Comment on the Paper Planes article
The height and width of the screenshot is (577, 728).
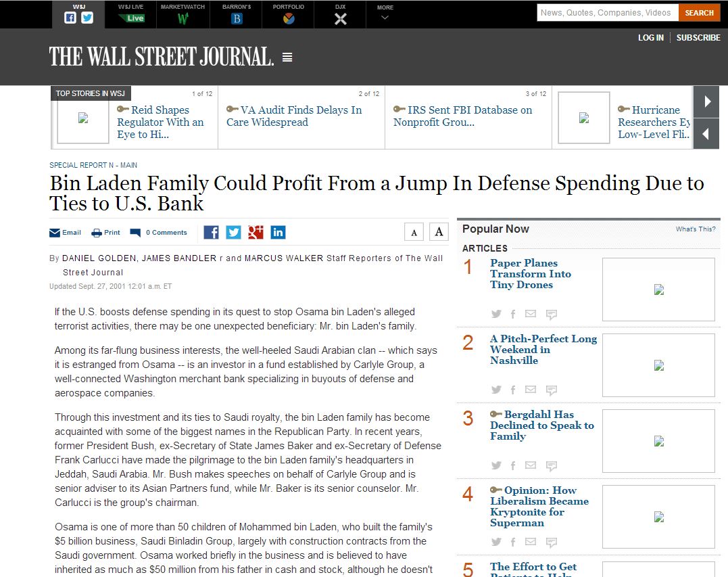(552, 315)
